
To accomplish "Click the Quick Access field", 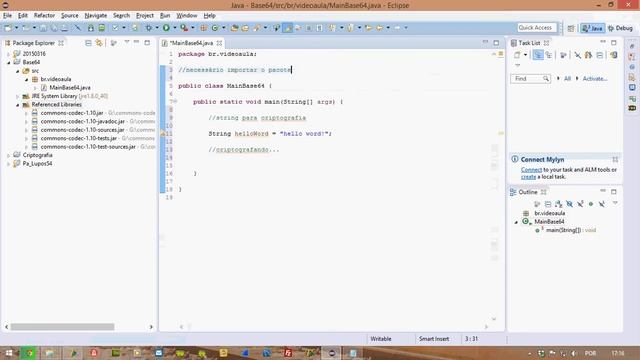I will click(x=537, y=28).
